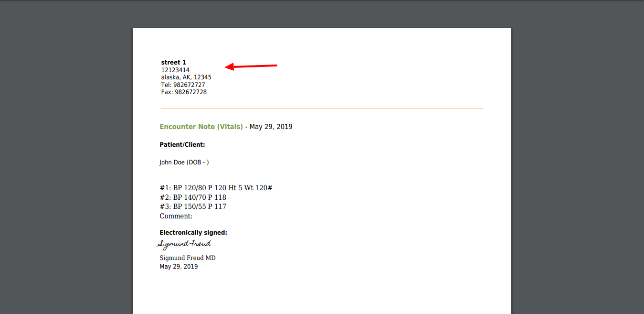The height and width of the screenshot is (314, 644).
Task: Click the 'Fax: 982672728' line
Action: click(x=184, y=92)
